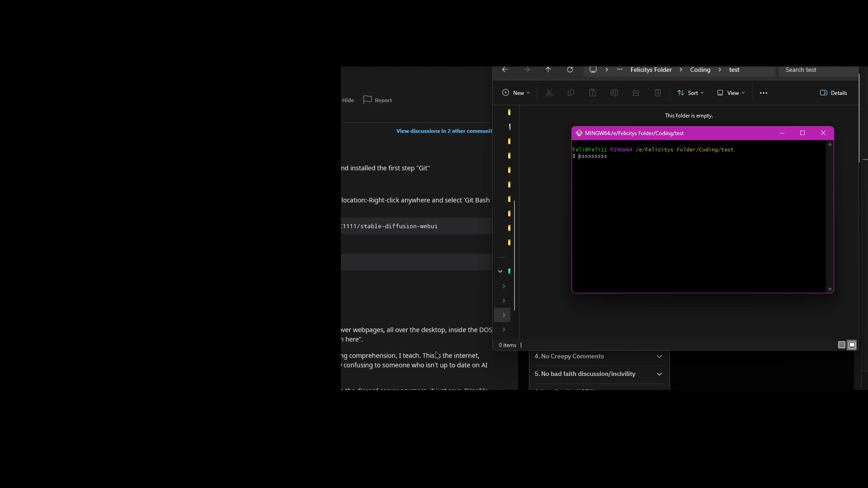The height and width of the screenshot is (488, 868).
Task: Click the Back arrow in File Explorer
Action: [x=505, y=70]
